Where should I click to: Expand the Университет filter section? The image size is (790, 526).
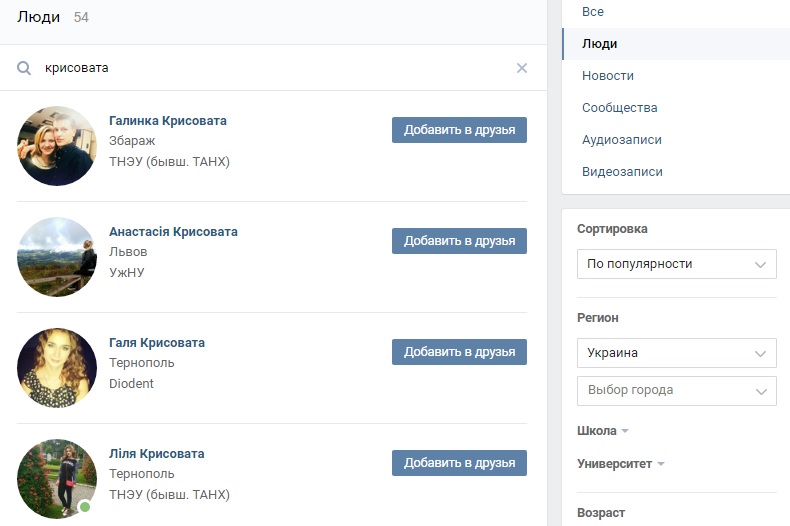[621, 464]
